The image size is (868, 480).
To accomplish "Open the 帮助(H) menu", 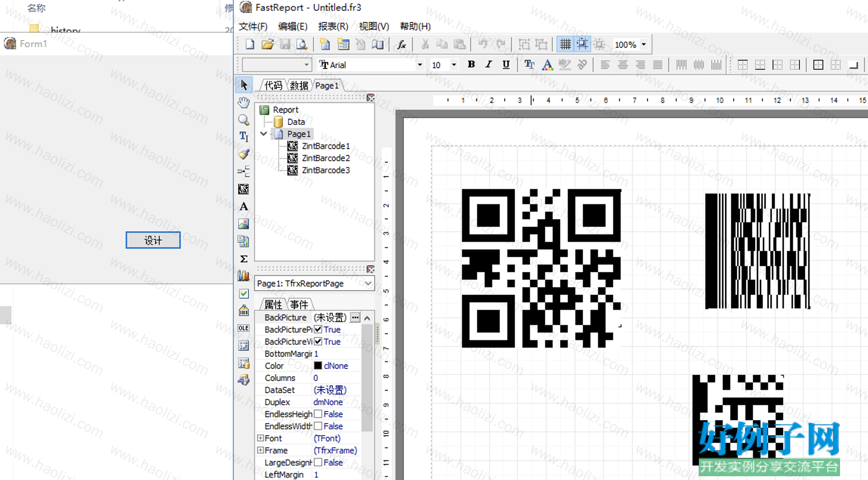I will coord(415,26).
